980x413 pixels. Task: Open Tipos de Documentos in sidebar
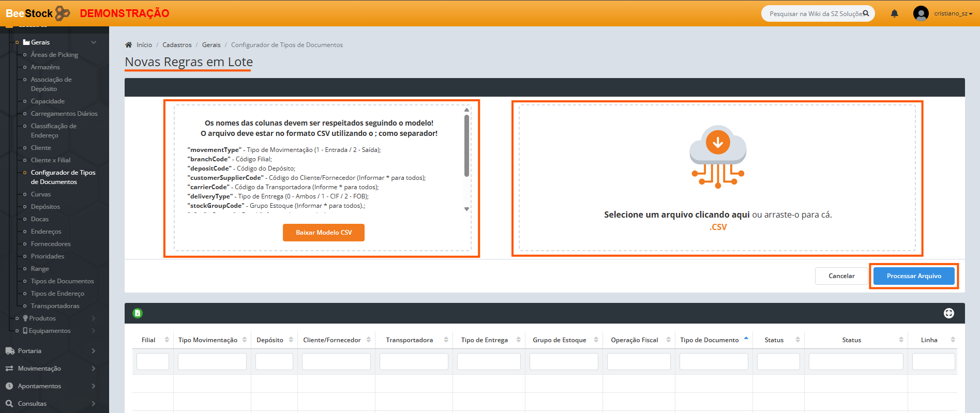(x=62, y=281)
